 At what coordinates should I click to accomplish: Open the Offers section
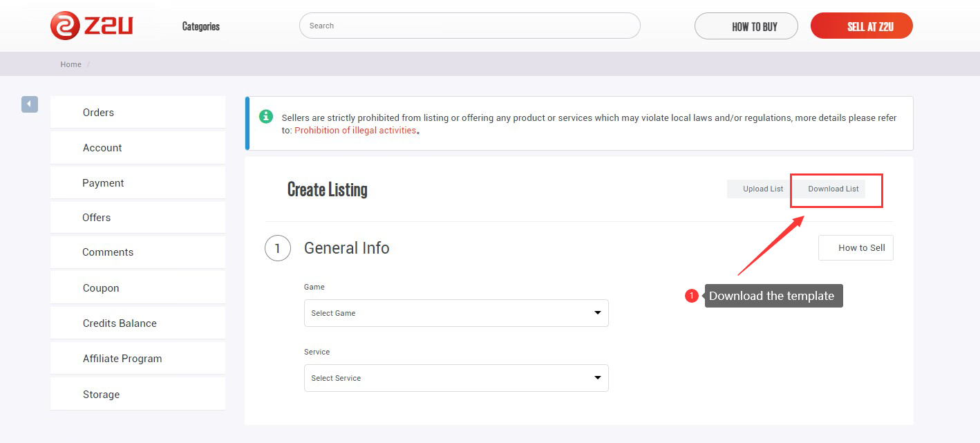pyautogui.click(x=96, y=218)
